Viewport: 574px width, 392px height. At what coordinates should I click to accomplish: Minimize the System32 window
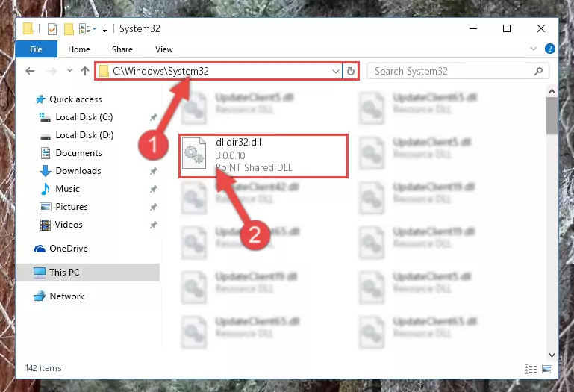pyautogui.click(x=473, y=28)
